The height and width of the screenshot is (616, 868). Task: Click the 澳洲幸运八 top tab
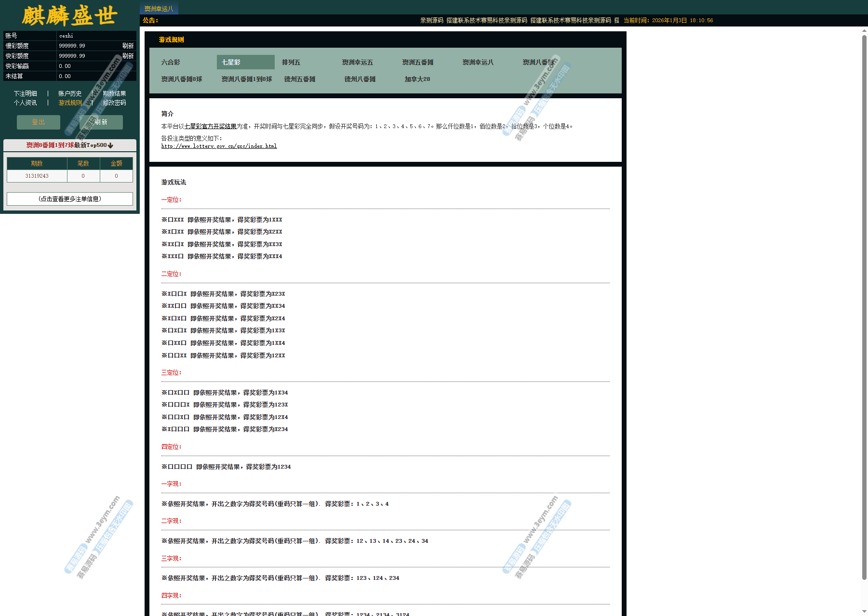159,9
